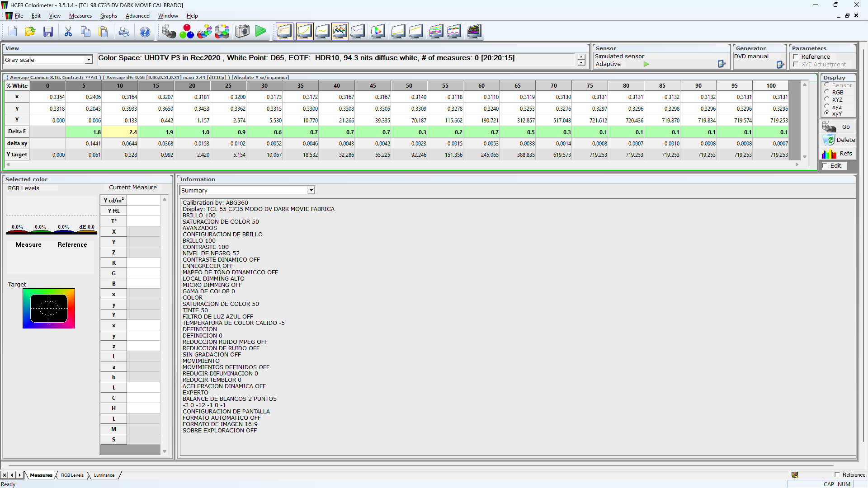
Task: Open the Edit menu
Action: [36, 16]
